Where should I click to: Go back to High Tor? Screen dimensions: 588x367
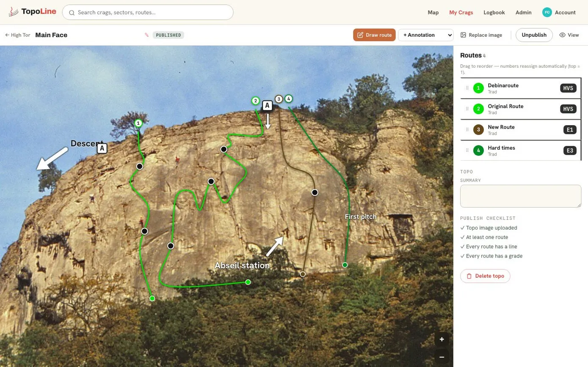pyautogui.click(x=18, y=35)
